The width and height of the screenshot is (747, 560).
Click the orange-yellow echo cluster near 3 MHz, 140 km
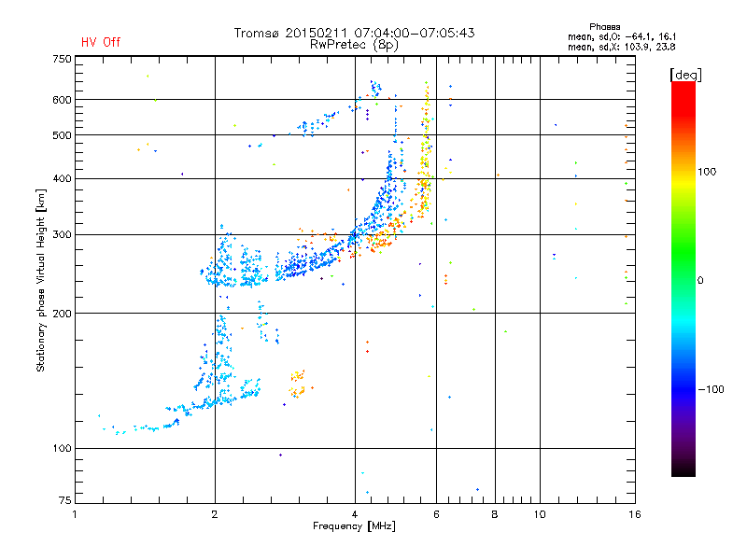pyautogui.click(x=298, y=384)
